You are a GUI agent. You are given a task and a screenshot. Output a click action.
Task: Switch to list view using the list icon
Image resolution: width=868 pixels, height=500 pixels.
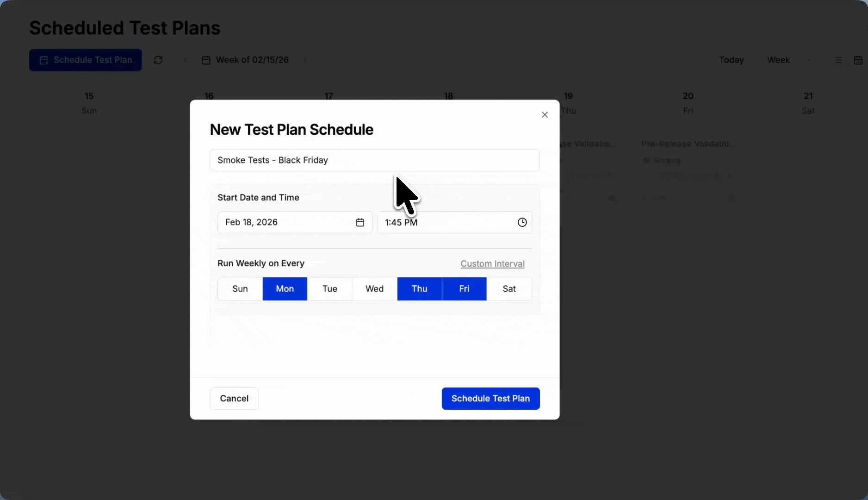(x=837, y=60)
